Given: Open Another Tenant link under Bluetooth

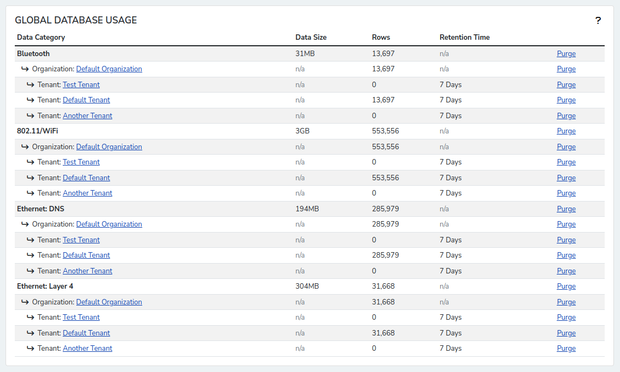Looking at the screenshot, I should tap(87, 116).
